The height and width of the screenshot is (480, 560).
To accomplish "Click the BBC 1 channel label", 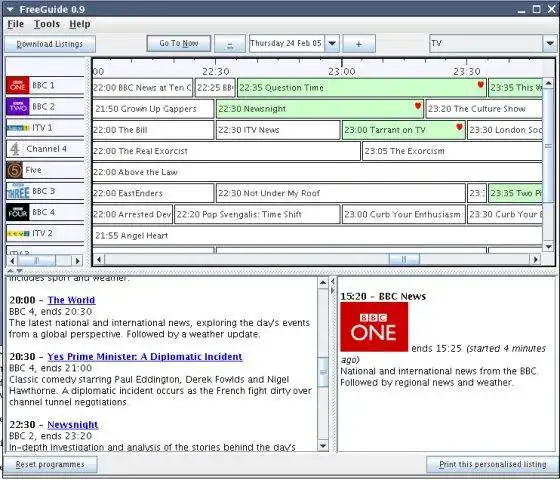I will (43, 85).
